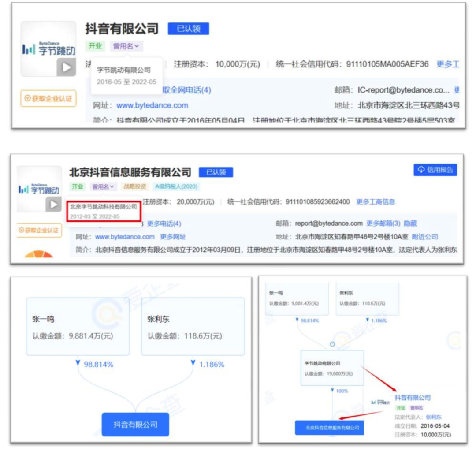Open the ByteDance logo thumbnail beside the 北京抖音信息服务有限公司 title
This screenshot has height=451, width=476.
[39, 189]
